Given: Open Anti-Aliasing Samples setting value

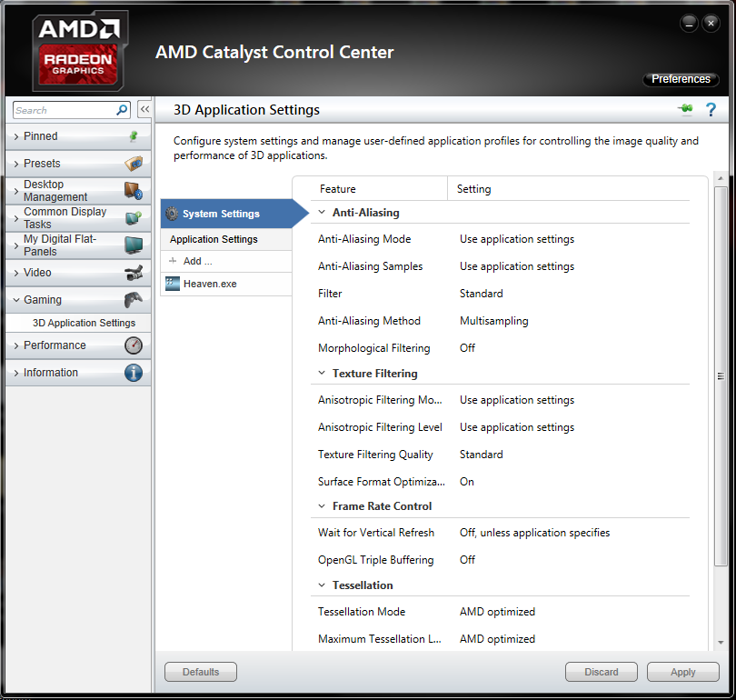Looking at the screenshot, I should pos(517,266).
